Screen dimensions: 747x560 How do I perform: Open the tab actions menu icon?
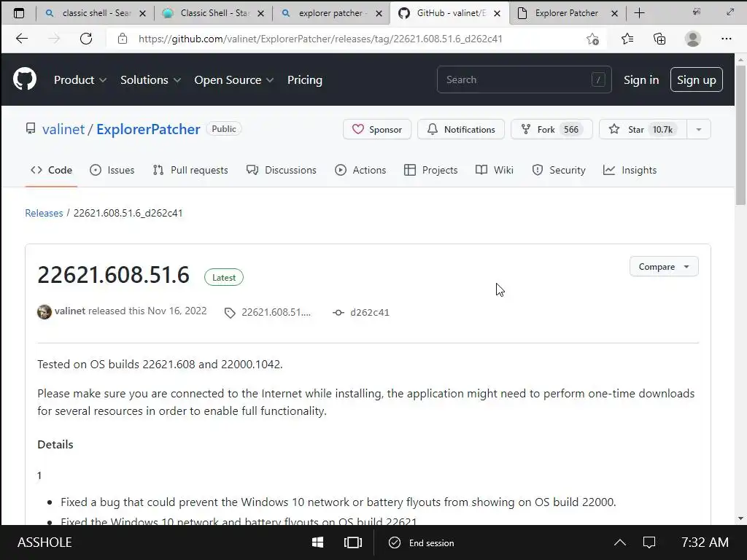pyautogui.click(x=19, y=13)
